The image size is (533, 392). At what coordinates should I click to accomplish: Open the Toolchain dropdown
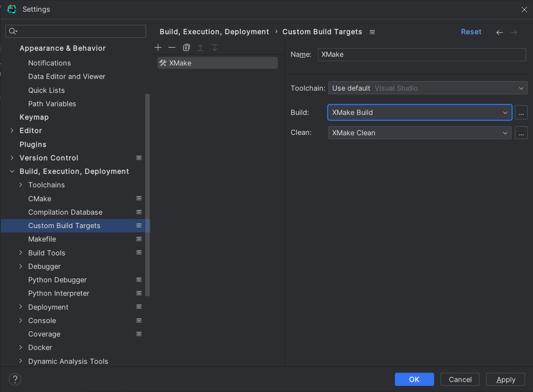pyautogui.click(x=428, y=88)
